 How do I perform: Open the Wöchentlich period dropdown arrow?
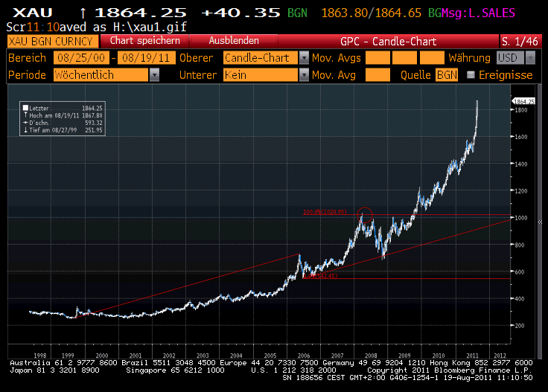pyautogui.click(x=154, y=74)
